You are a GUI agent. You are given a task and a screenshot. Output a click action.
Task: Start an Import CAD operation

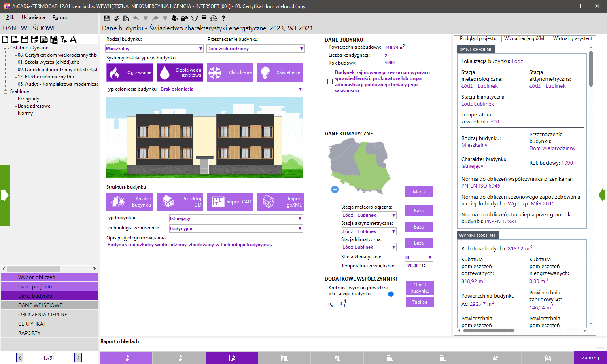click(x=230, y=201)
